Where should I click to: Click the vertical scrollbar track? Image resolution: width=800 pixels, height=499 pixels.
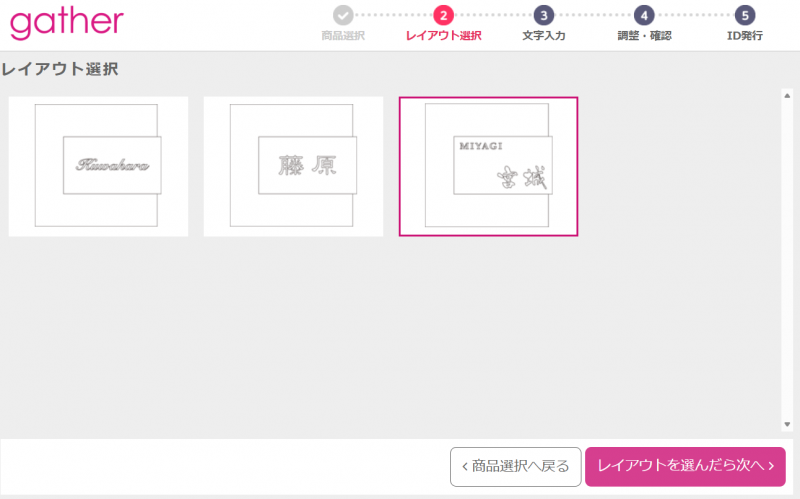[x=787, y=260]
